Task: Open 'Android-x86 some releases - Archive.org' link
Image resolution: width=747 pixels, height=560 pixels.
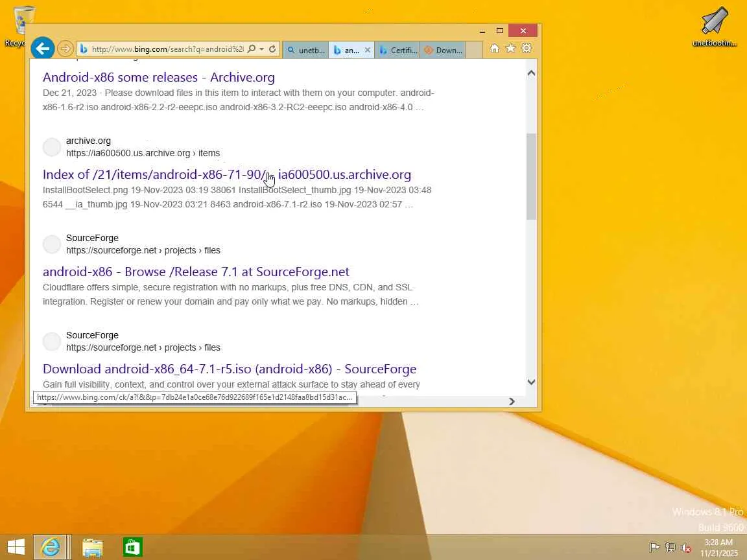Action: tap(159, 77)
